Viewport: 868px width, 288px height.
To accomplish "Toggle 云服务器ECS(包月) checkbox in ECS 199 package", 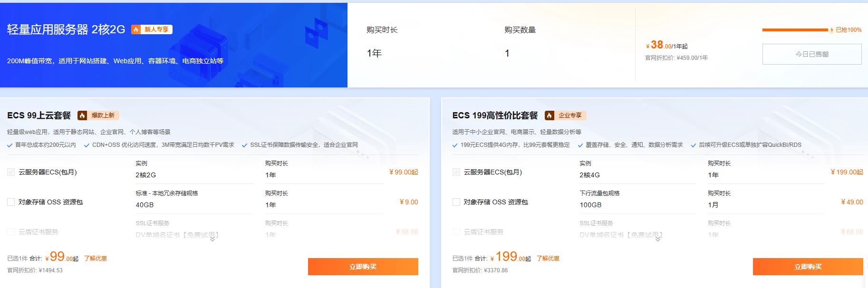I will click(456, 172).
